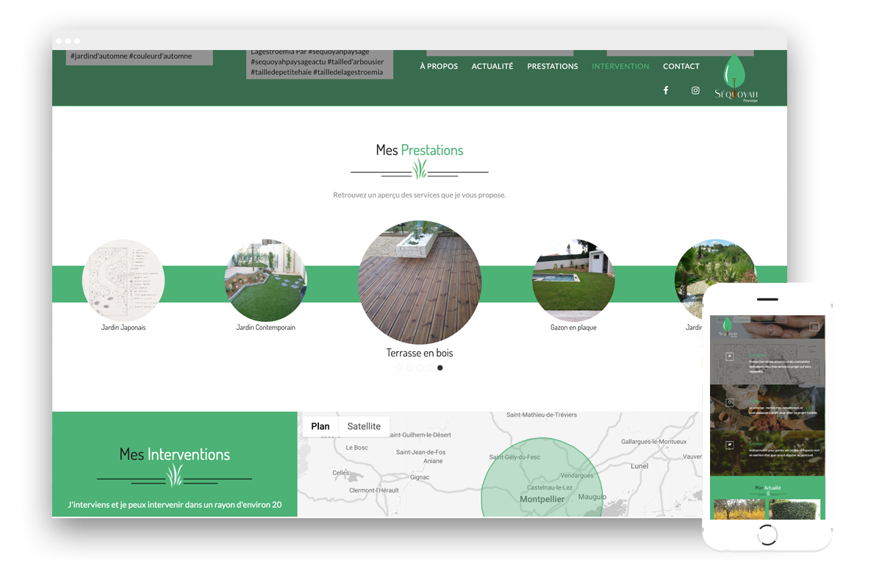Switch the map to Plan view

320,426
